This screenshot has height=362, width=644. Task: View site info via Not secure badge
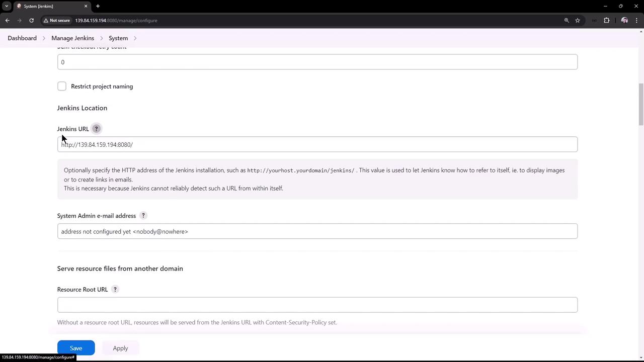[x=57, y=21]
